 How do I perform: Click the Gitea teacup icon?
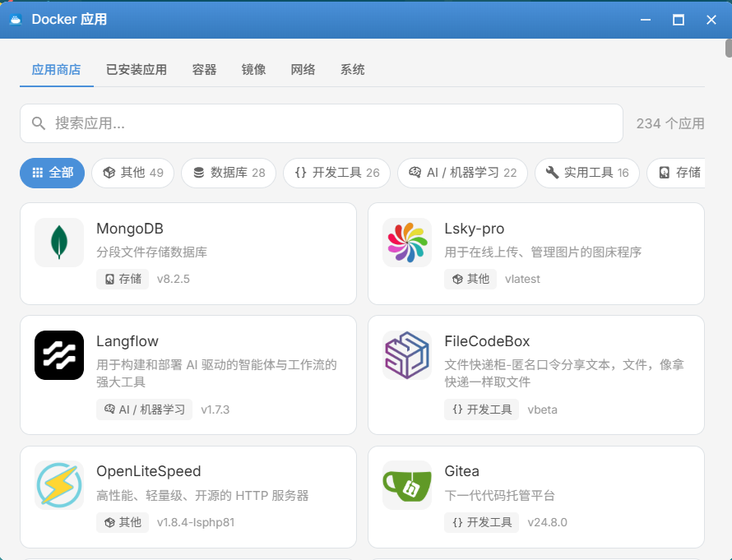(406, 485)
